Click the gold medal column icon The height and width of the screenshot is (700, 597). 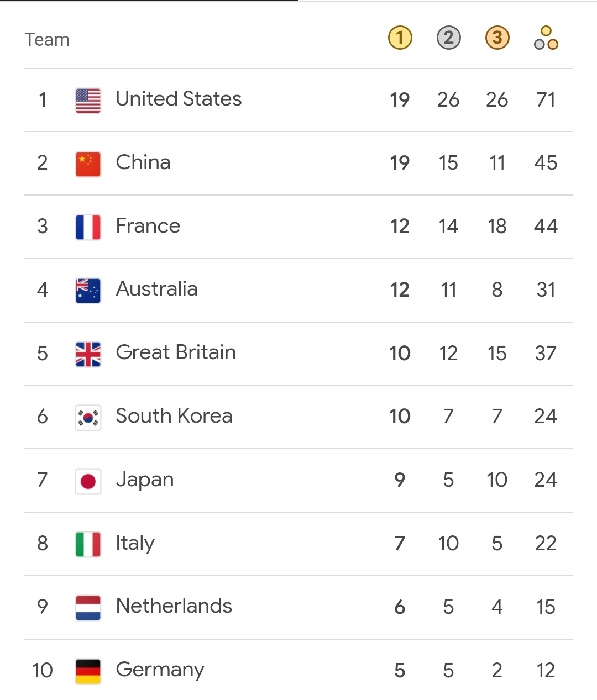click(400, 38)
